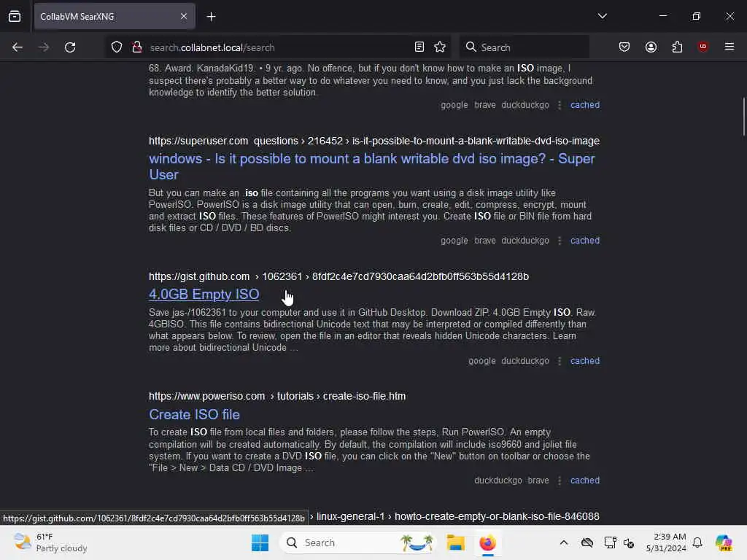Viewport: 747px width, 560px height.
Task: Click the muted volume tray icon
Action: coord(629,542)
